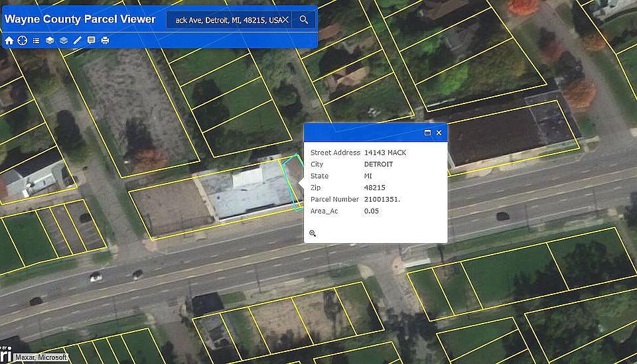Maximize the parcel info popup
Viewport: 637px width, 364px height.
pos(427,133)
